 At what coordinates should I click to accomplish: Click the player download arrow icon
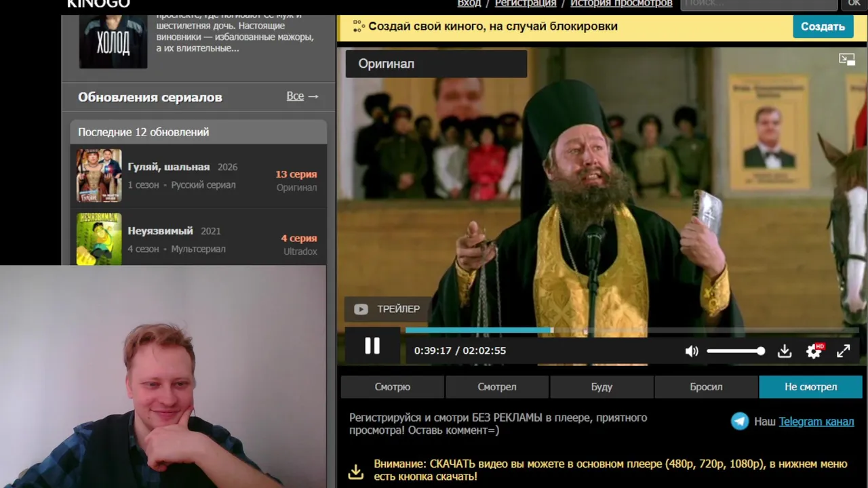(x=785, y=351)
